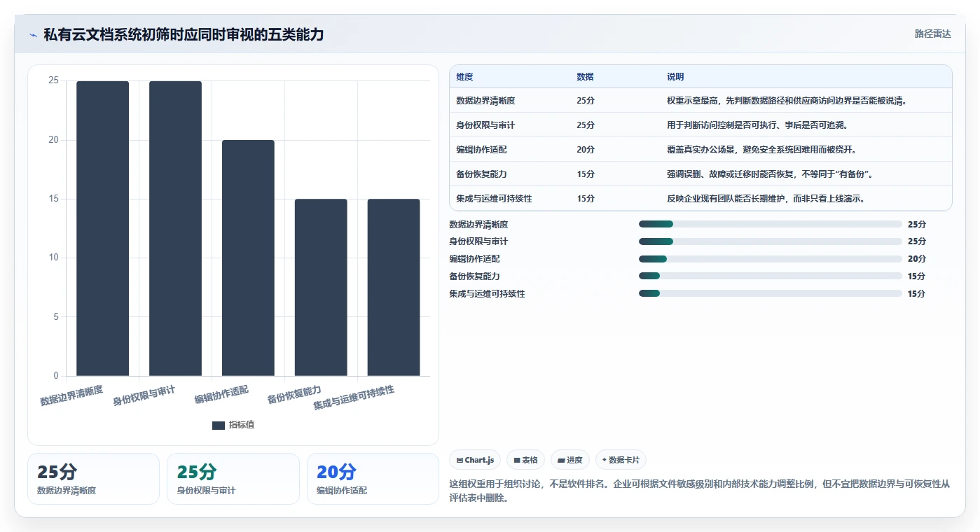Click the lightning icon beside the title

click(33, 34)
